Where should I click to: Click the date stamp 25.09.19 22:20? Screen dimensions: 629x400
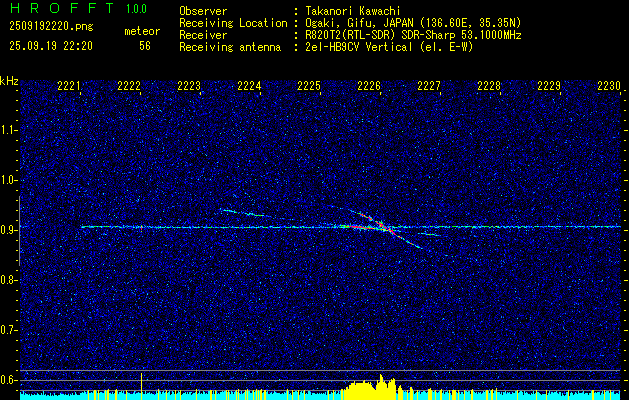pos(51,46)
